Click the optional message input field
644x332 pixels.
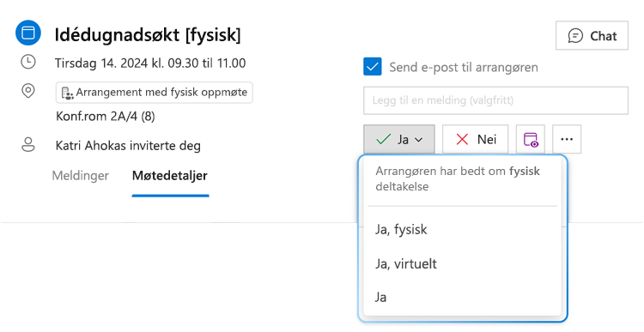pyautogui.click(x=495, y=100)
